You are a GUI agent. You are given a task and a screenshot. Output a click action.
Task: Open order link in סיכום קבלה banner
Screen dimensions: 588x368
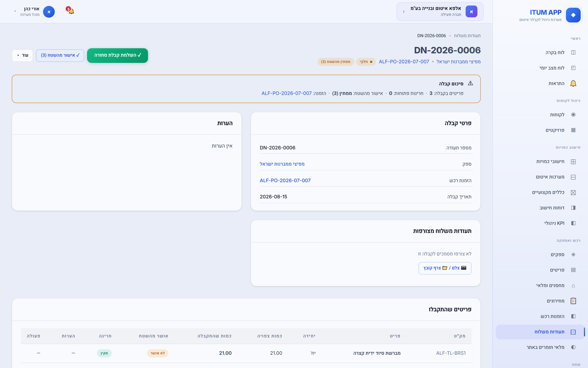(x=287, y=93)
